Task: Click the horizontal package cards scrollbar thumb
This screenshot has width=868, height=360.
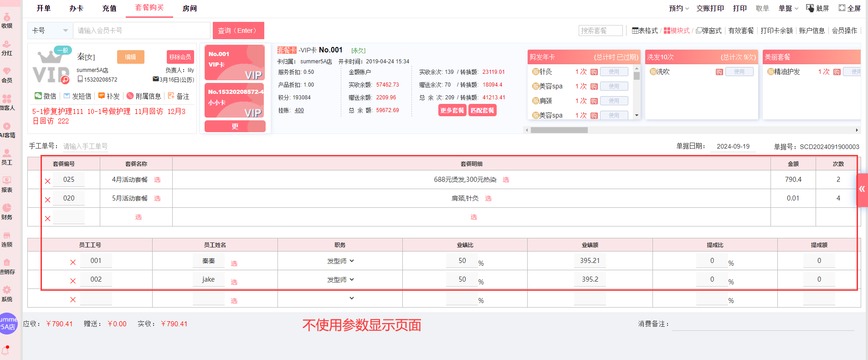Action: click(x=559, y=130)
